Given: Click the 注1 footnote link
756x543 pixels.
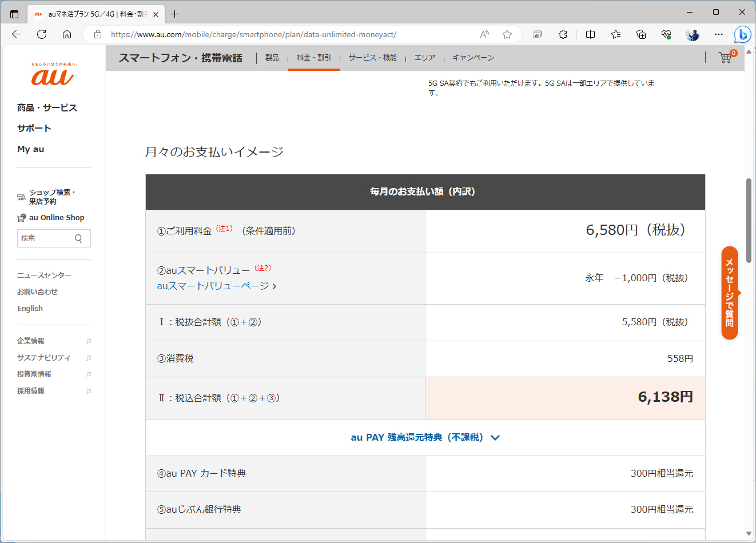Looking at the screenshot, I should (224, 229).
